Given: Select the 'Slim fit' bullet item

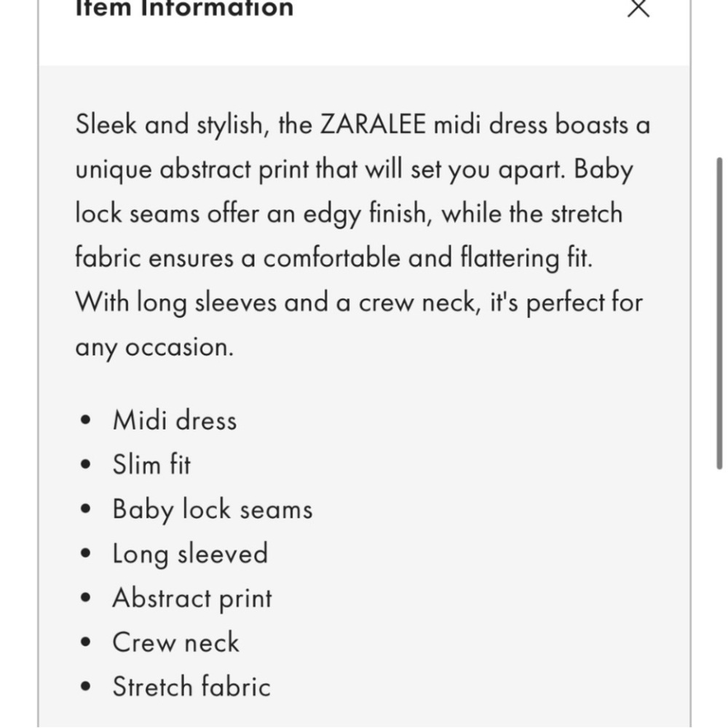Looking at the screenshot, I should (x=151, y=464).
